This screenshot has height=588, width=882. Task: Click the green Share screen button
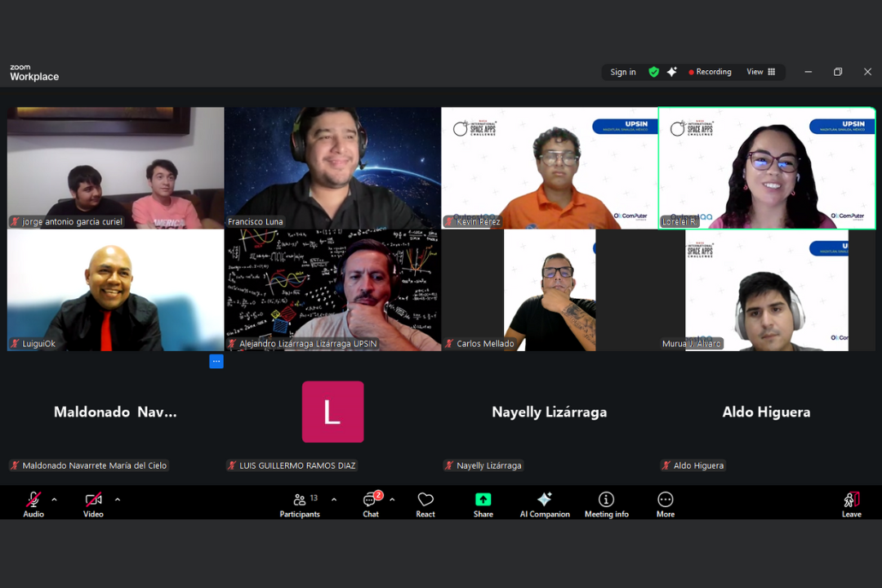(483, 504)
